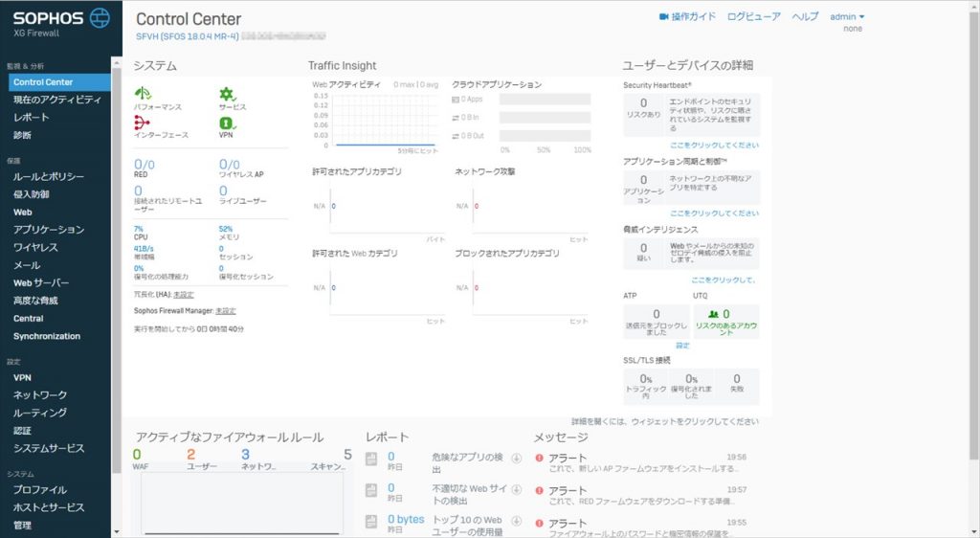Open 管理 in sidebar

(22, 525)
